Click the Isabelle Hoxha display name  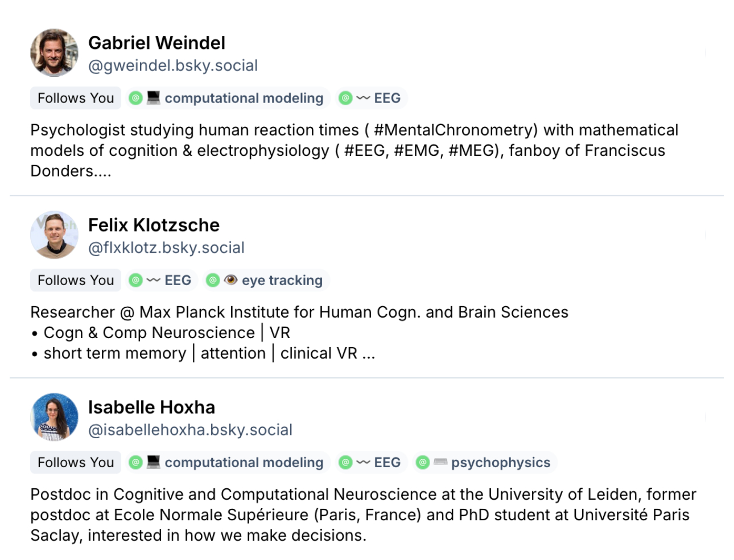point(151,407)
